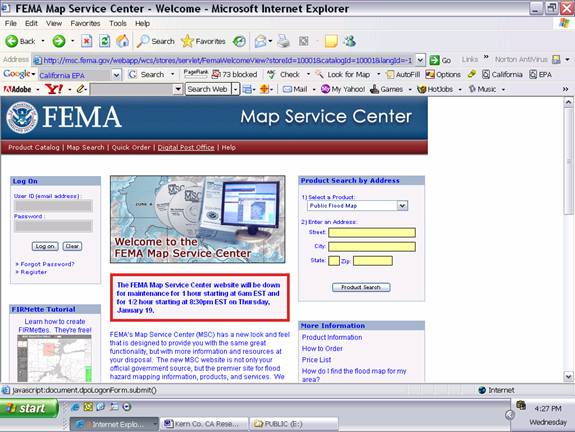Click the My Yahoo! toolbar button
575x432 pixels.
(x=343, y=89)
